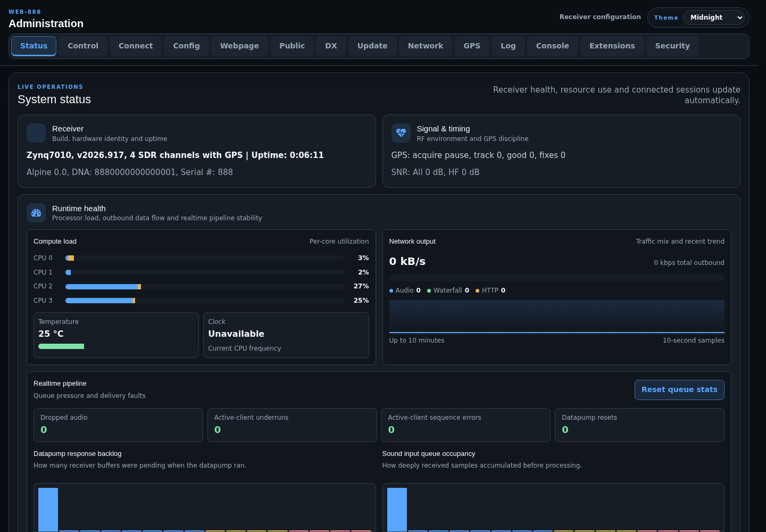Click the Waterfall legend entry
Image resolution: width=766 pixels, height=532 pixels.
click(x=448, y=290)
